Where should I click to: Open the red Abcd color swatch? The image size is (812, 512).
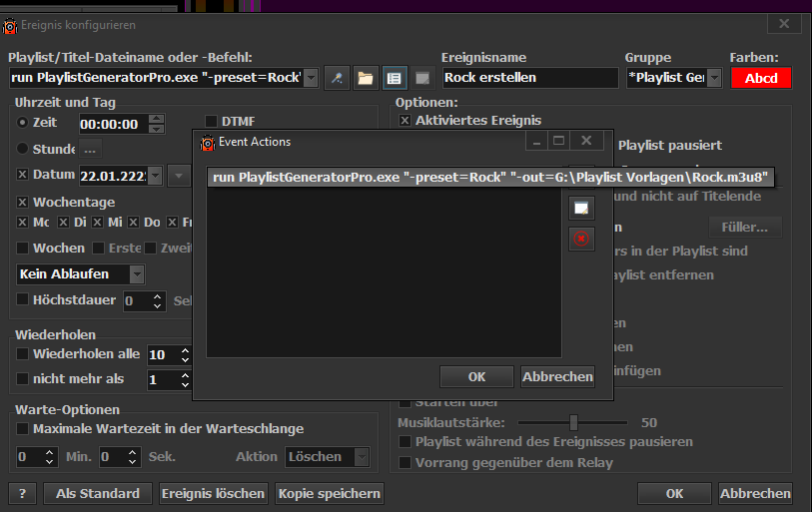[761, 78]
